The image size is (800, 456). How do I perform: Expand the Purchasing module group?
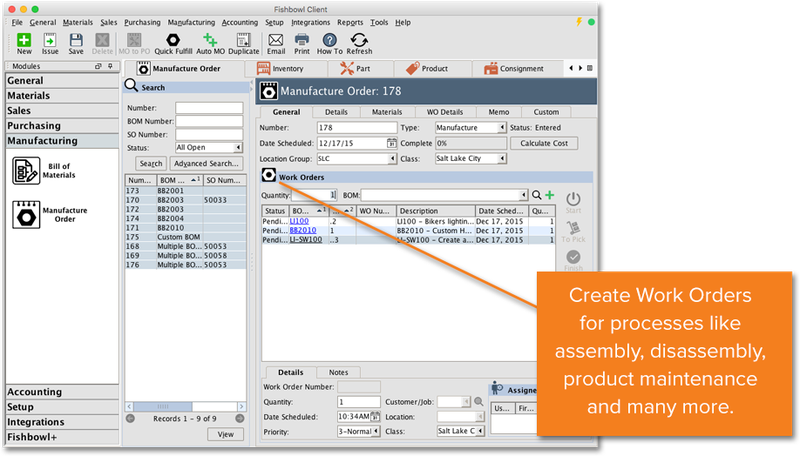coord(62,125)
